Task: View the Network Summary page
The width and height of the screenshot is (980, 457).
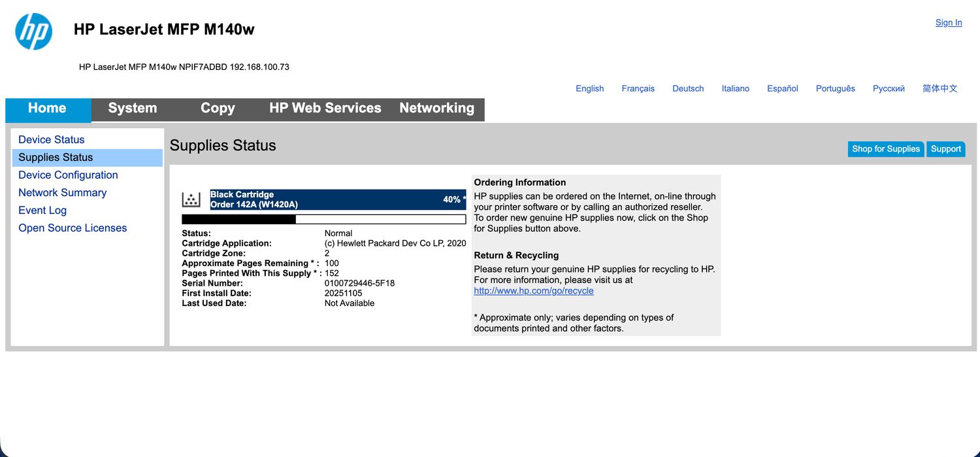Action: 62,193
